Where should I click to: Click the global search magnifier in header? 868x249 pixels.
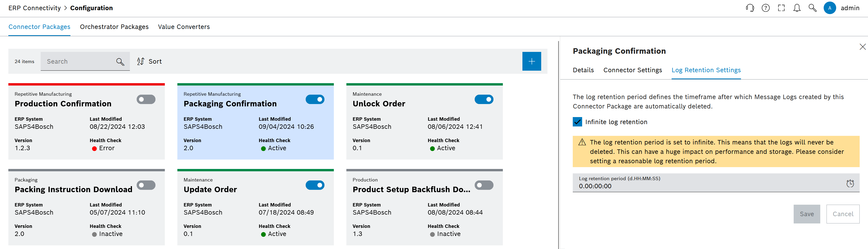812,8
